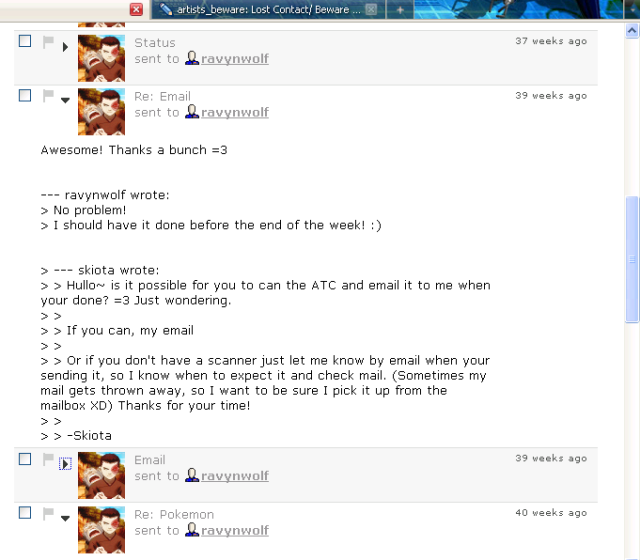Flag the Re: Pokemon message

(48, 513)
